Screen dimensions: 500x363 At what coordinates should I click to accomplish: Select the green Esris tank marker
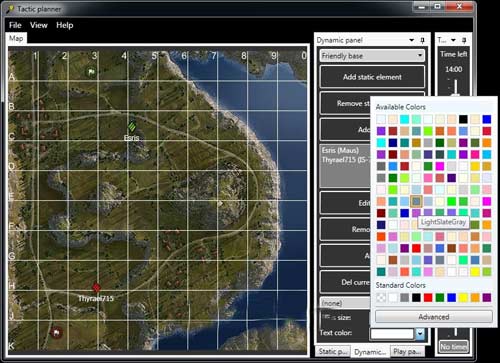(x=132, y=127)
